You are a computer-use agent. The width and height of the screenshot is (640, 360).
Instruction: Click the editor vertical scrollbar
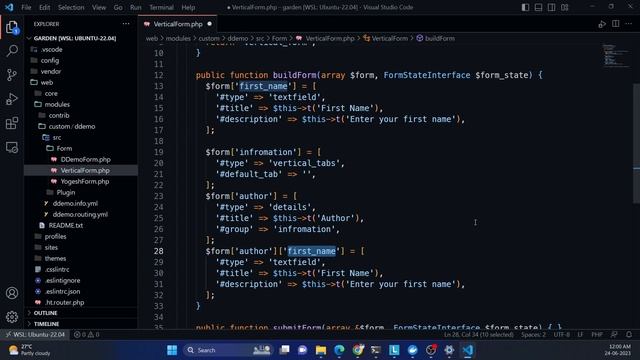pyautogui.click(x=636, y=143)
